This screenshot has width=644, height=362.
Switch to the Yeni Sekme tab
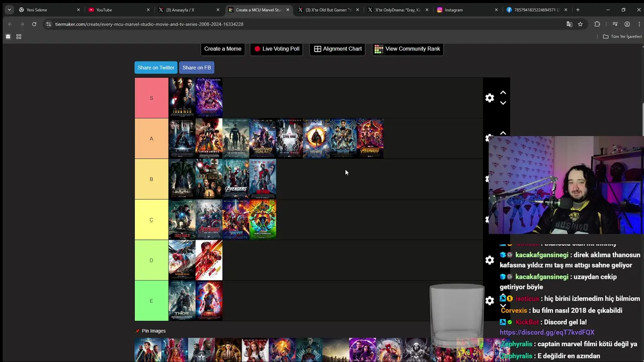click(x=49, y=10)
